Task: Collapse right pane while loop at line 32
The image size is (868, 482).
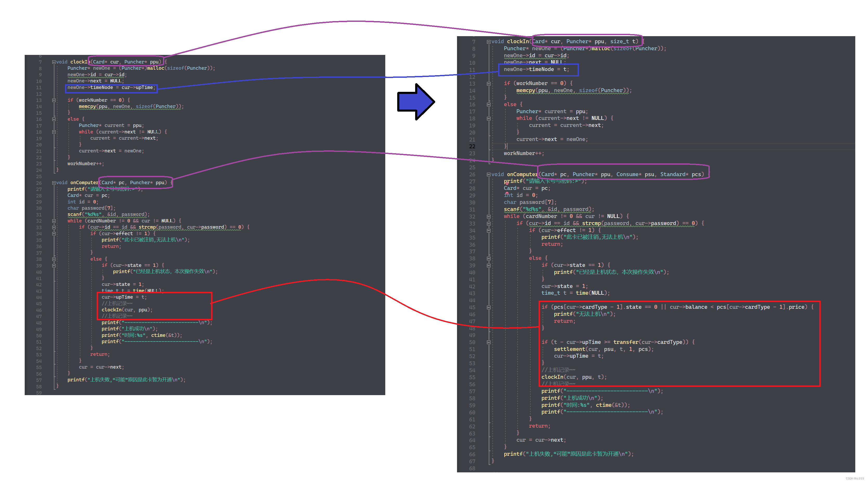Action: [x=488, y=216]
